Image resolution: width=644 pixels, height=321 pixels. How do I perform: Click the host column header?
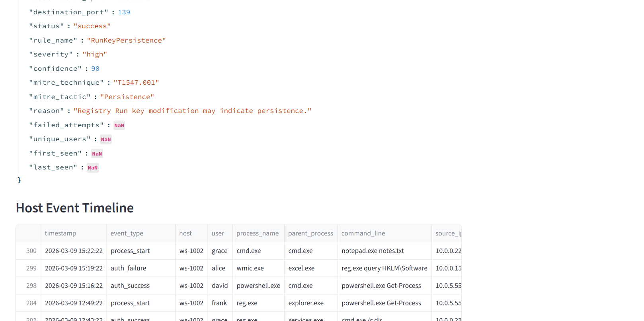click(191, 233)
